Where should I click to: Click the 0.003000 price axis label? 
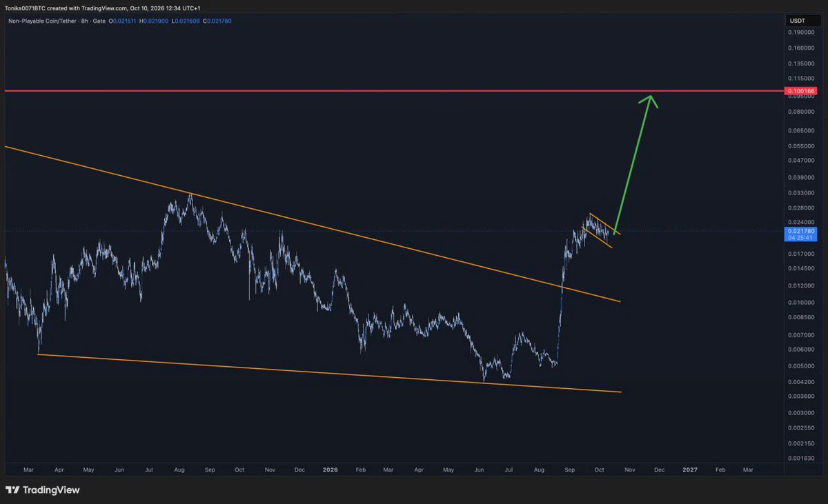pyautogui.click(x=802, y=413)
